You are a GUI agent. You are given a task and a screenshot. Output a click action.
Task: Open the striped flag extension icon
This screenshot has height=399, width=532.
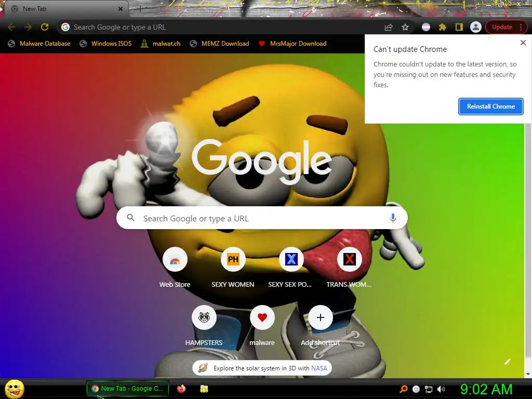[426, 27]
